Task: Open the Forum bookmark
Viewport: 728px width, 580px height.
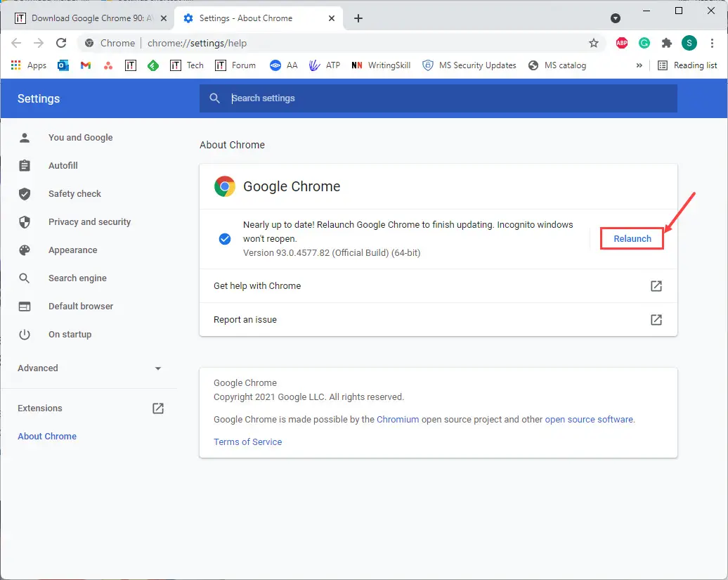Action: point(235,65)
